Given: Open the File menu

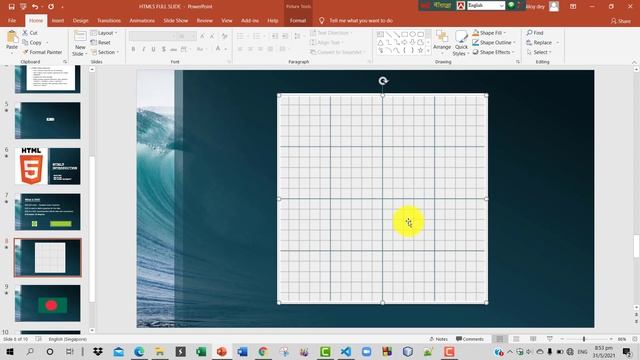Looking at the screenshot, I should pos(12,20).
